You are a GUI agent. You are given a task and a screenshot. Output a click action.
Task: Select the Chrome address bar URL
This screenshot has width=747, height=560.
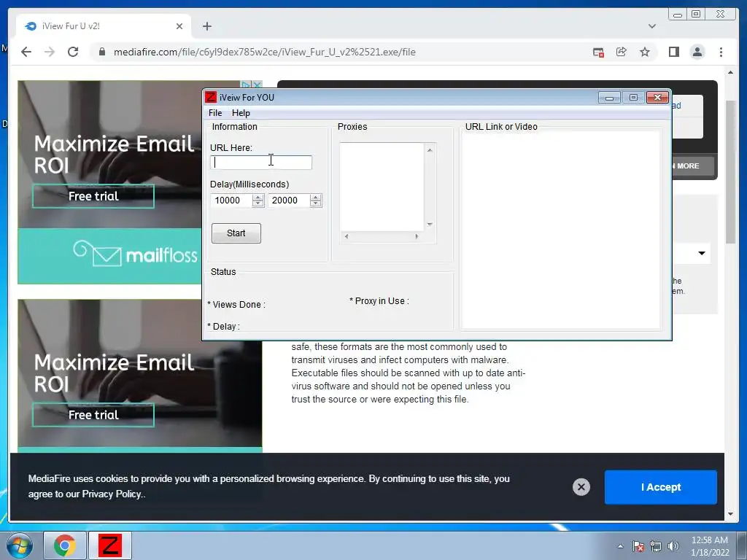pyautogui.click(x=264, y=52)
